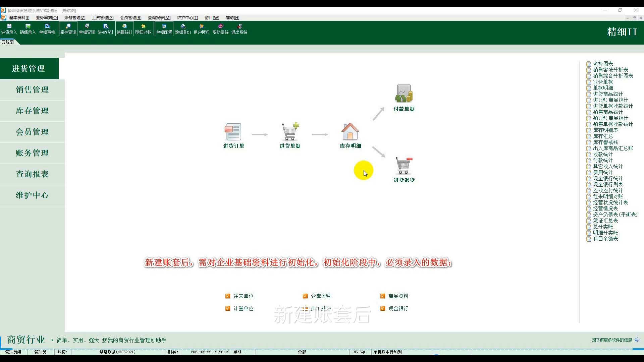The width and height of the screenshot is (644, 362).
Task: Open the 出入库商品汇总账 report
Action: pyautogui.click(x=610, y=148)
